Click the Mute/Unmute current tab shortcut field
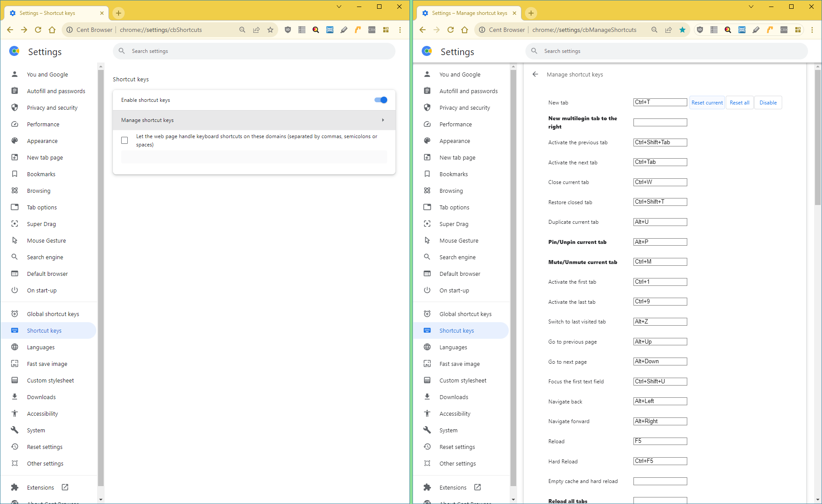 pos(660,262)
